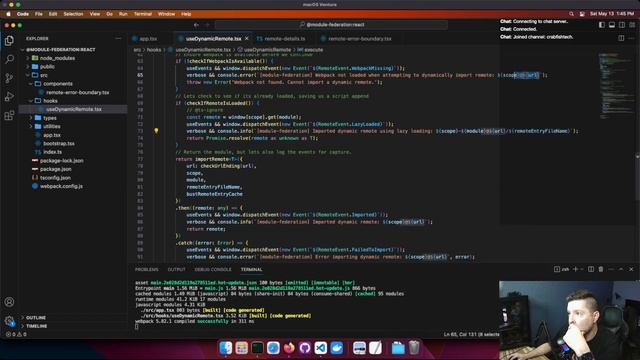Viewport: 640px width, 360px height.
Task: Open the Extensions view
Action: [x=9, y=116]
